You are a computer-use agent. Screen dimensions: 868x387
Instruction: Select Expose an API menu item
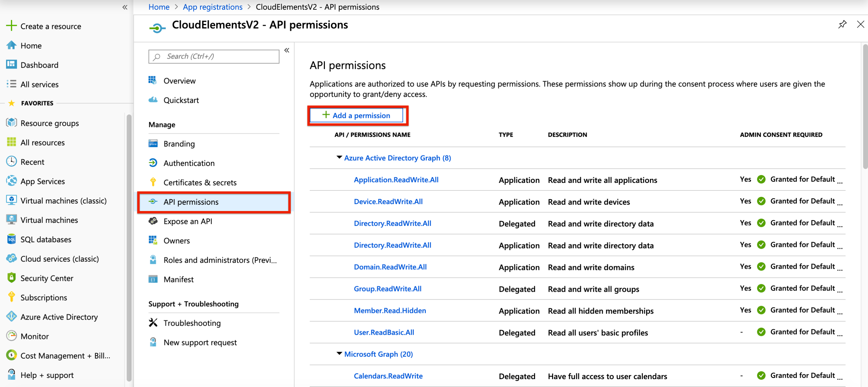(x=188, y=221)
